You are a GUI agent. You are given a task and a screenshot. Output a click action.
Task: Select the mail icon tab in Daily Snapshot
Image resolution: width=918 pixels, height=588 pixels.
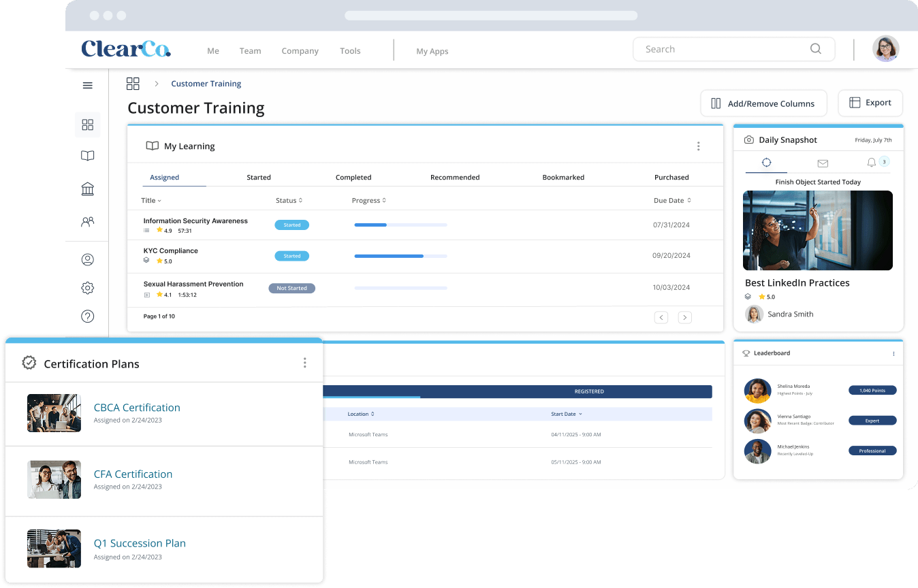823,163
